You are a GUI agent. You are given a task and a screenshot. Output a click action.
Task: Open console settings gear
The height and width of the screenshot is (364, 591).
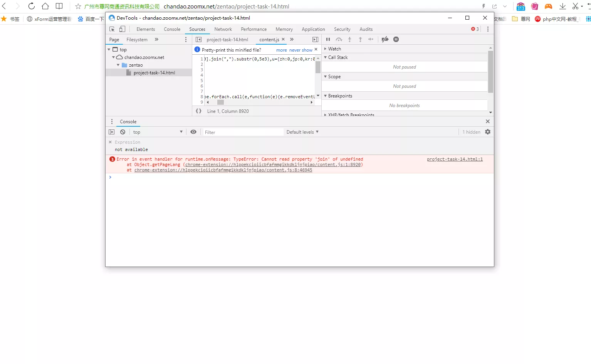pyautogui.click(x=488, y=132)
